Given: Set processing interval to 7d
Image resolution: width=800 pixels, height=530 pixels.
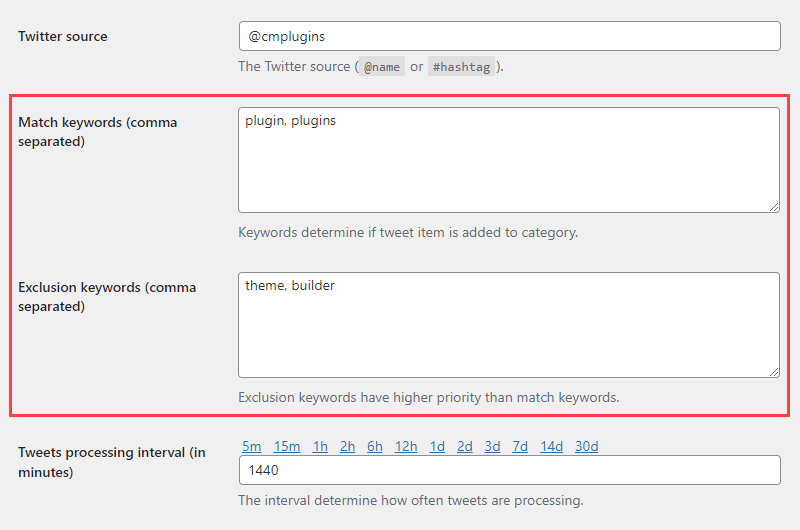Looking at the screenshot, I should [x=520, y=446].
